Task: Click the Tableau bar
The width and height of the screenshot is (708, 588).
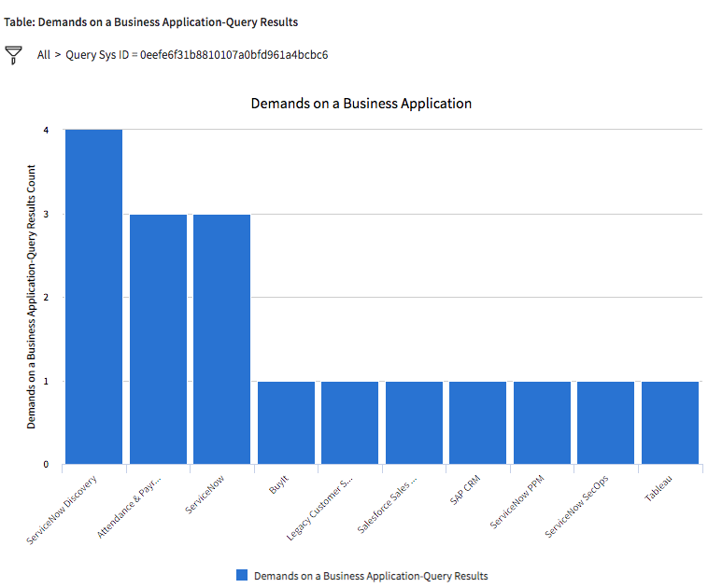Action: pos(670,423)
